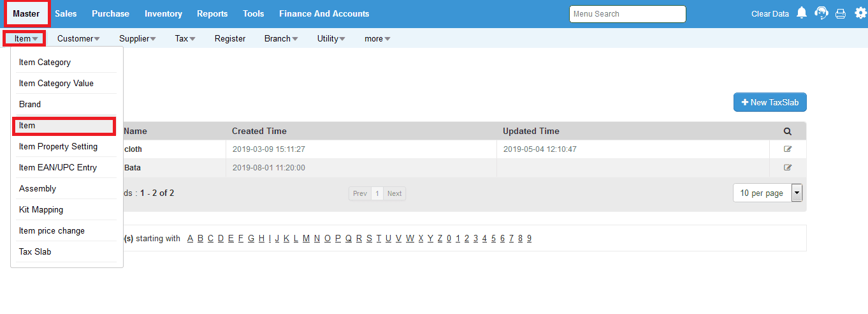Choose Kit Mapping menu entry
Screen dimensions: 868x314
point(41,210)
